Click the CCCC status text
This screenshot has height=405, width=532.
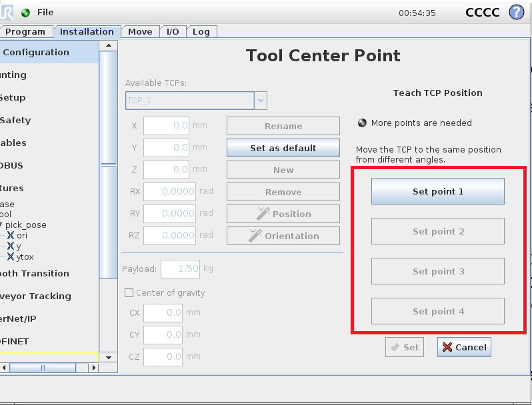(x=483, y=13)
